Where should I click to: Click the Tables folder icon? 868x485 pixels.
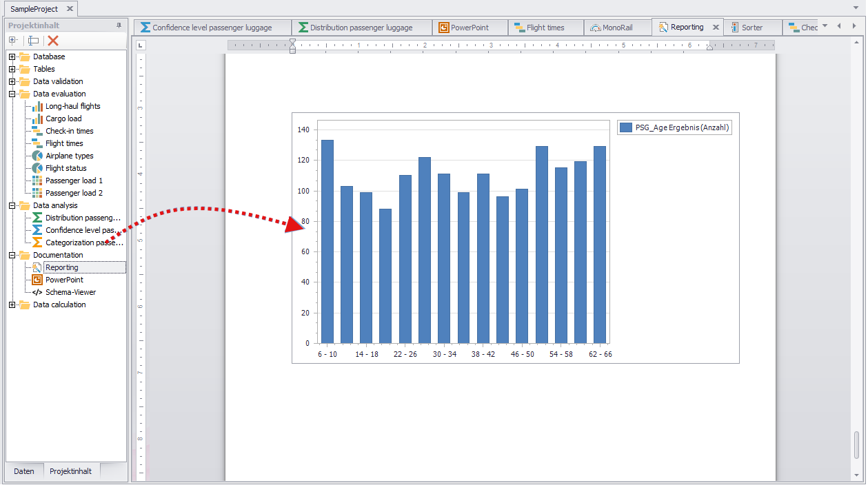[x=25, y=69]
